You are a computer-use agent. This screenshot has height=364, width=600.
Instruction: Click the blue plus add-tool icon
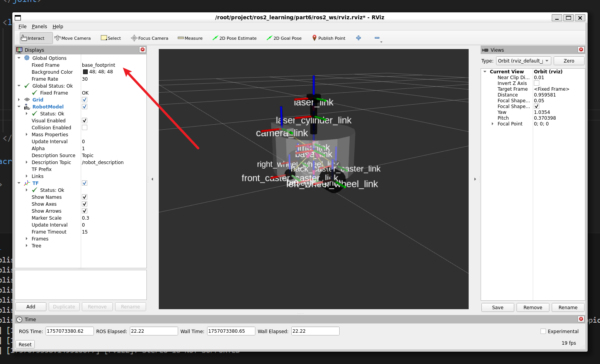(x=359, y=38)
